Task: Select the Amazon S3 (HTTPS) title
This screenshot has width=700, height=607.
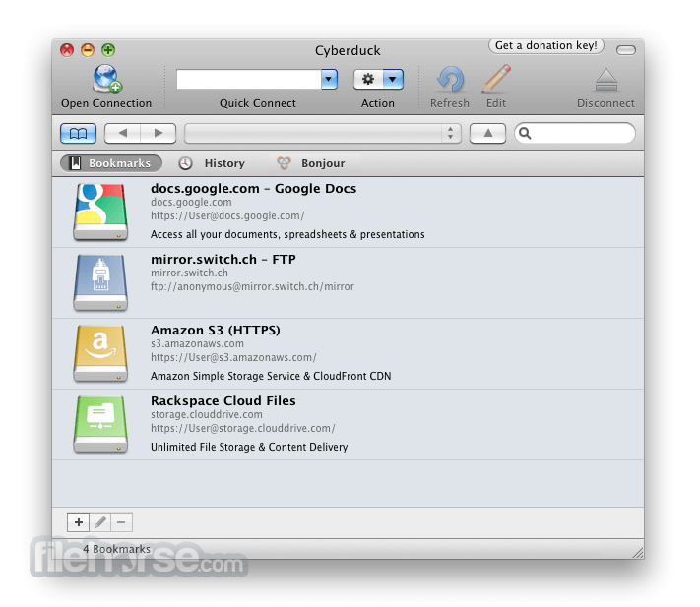Action: (216, 330)
